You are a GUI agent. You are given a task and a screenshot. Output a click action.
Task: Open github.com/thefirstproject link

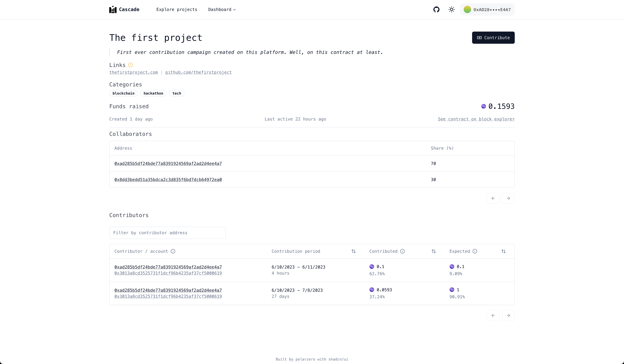pyautogui.click(x=198, y=72)
